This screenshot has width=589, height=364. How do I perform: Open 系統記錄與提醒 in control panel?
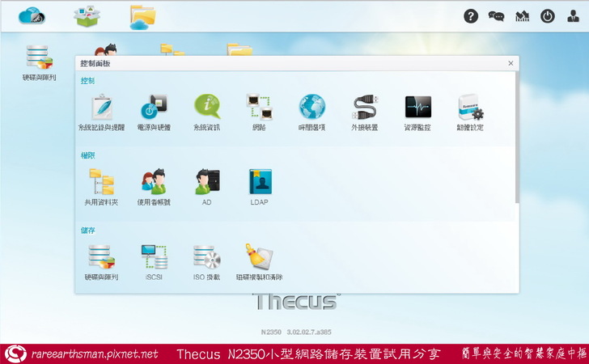[101, 112]
